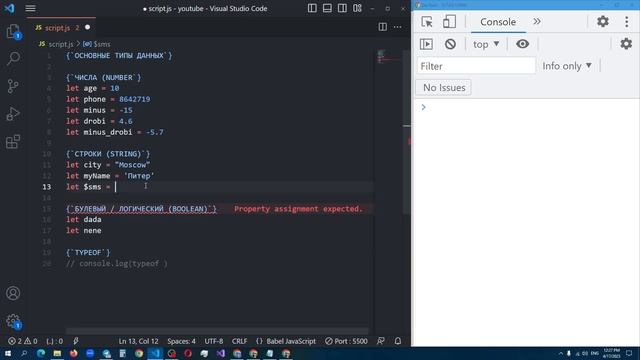Screen dimensions: 640x360
Task: Toggle the bottom panel layout icon
Action: point(327,8)
